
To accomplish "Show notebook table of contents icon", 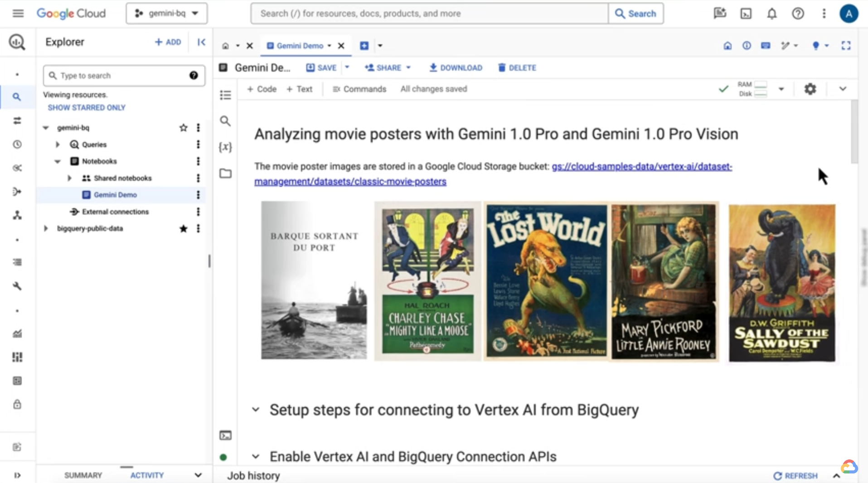I will click(x=225, y=95).
